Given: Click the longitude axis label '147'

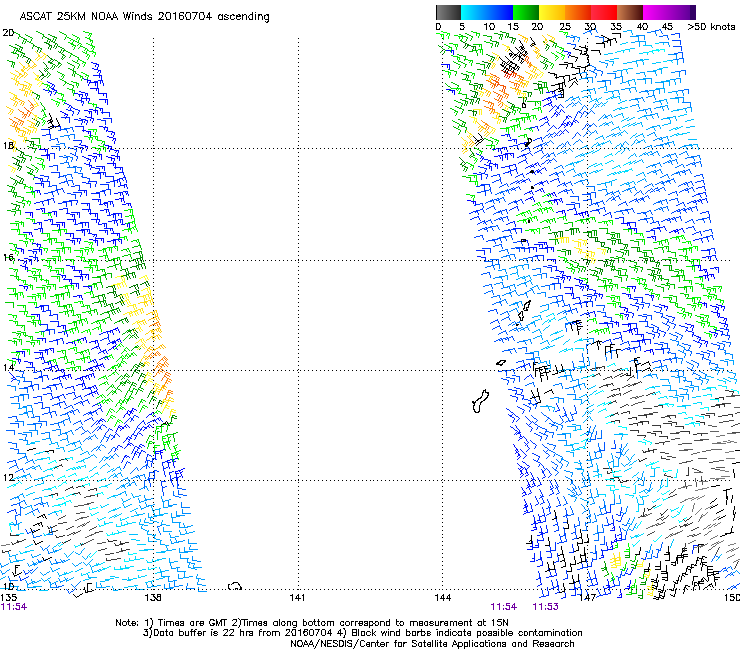Looking at the screenshot, I should tap(588, 598).
